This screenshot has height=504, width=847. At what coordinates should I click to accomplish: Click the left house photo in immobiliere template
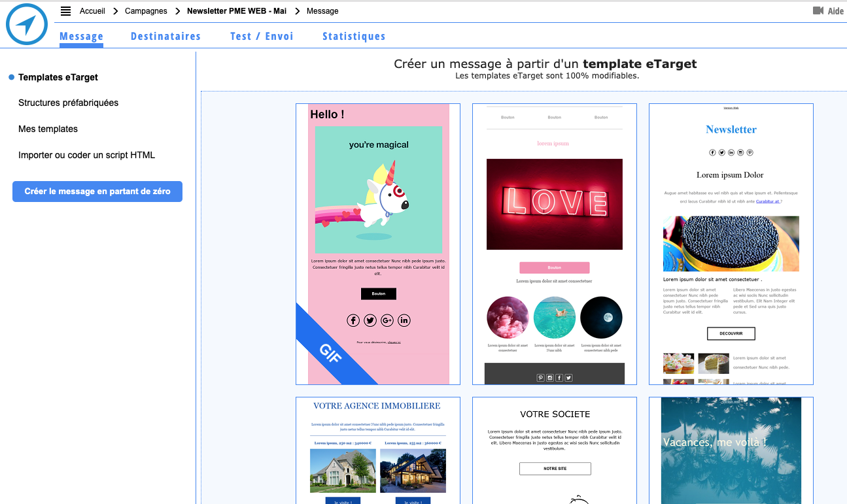(x=343, y=471)
